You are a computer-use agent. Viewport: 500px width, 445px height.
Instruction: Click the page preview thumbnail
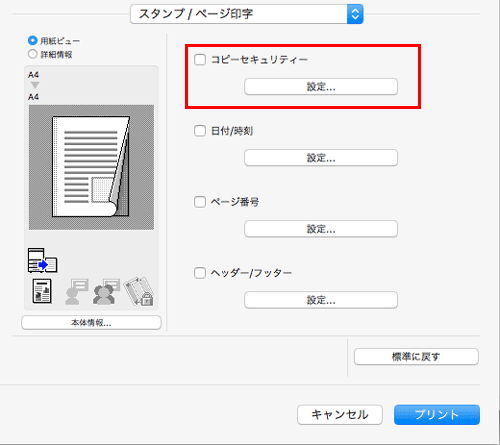(91, 167)
